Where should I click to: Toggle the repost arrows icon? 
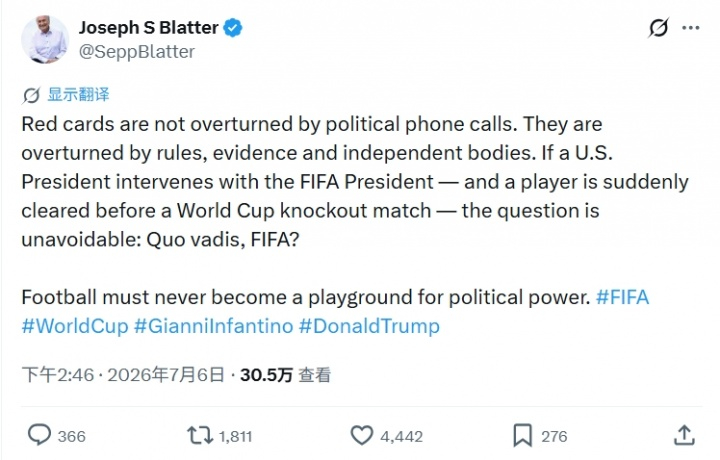pos(200,435)
